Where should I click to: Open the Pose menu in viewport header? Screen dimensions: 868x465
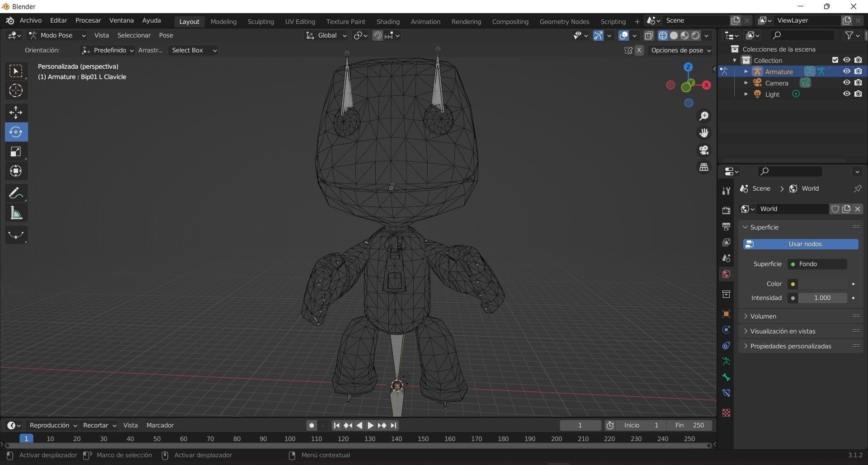coord(166,35)
